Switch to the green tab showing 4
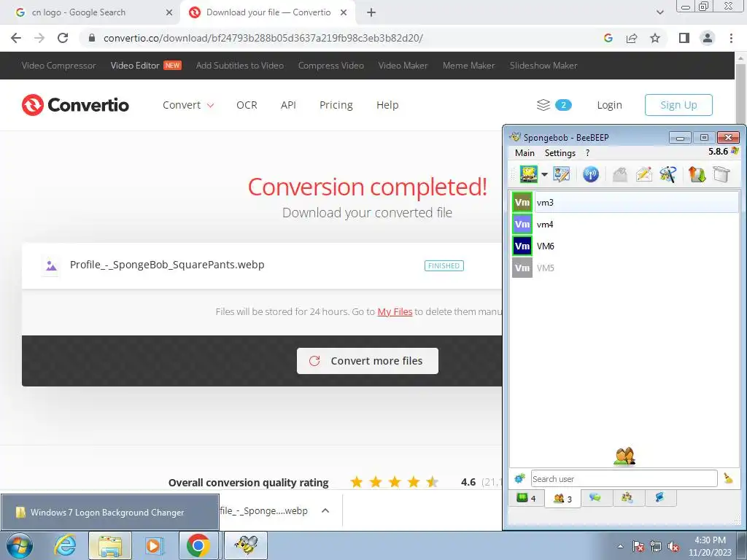The image size is (747, 560). click(527, 498)
